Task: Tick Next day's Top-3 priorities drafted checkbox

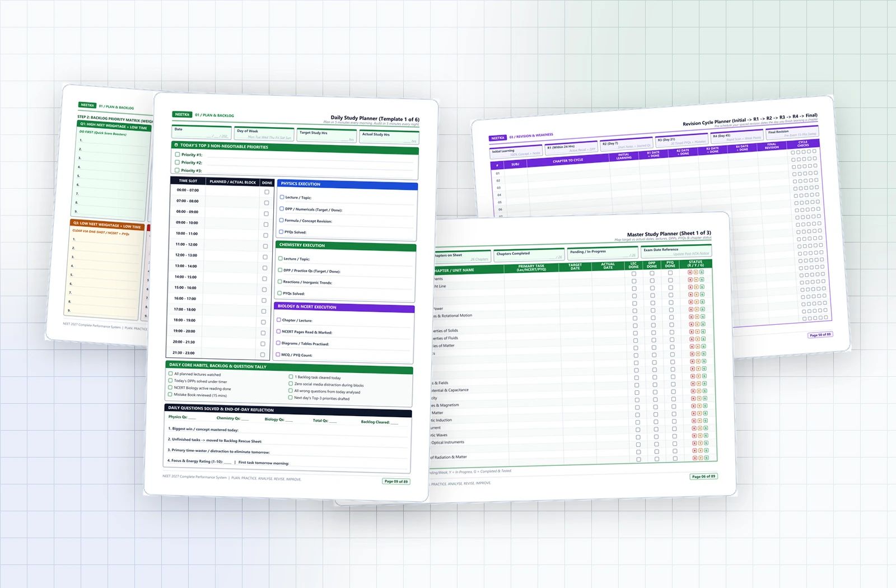Action: click(x=290, y=397)
